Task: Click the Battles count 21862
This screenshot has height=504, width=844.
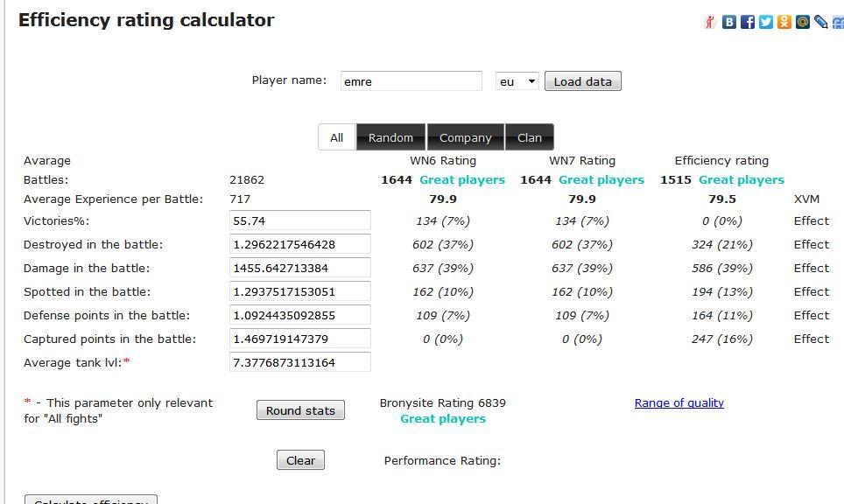Action: (247, 179)
